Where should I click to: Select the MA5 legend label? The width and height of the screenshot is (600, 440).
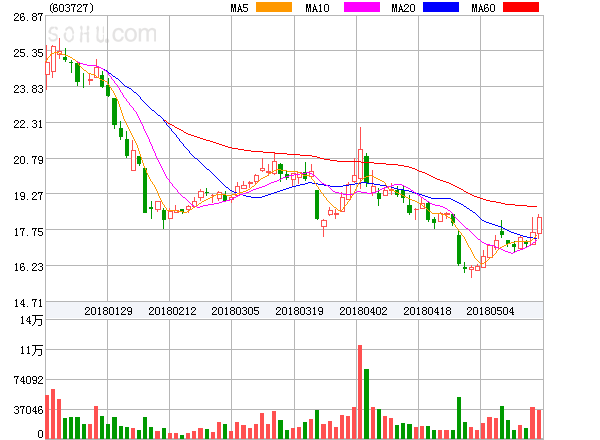coord(240,8)
